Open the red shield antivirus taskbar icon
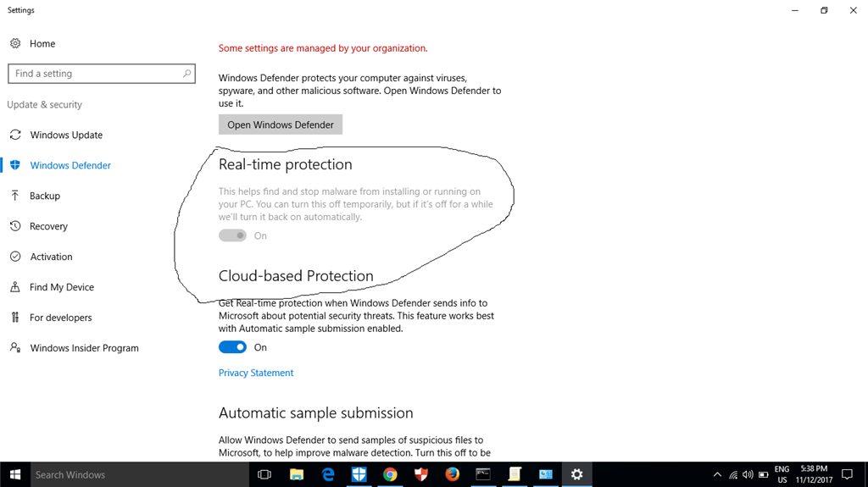The height and width of the screenshot is (487, 868). pyautogui.click(x=421, y=474)
